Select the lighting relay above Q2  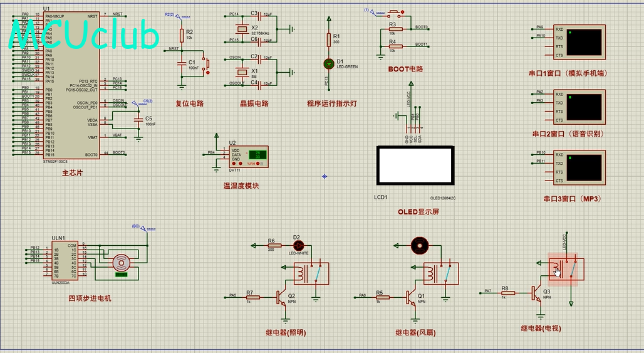click(311, 273)
